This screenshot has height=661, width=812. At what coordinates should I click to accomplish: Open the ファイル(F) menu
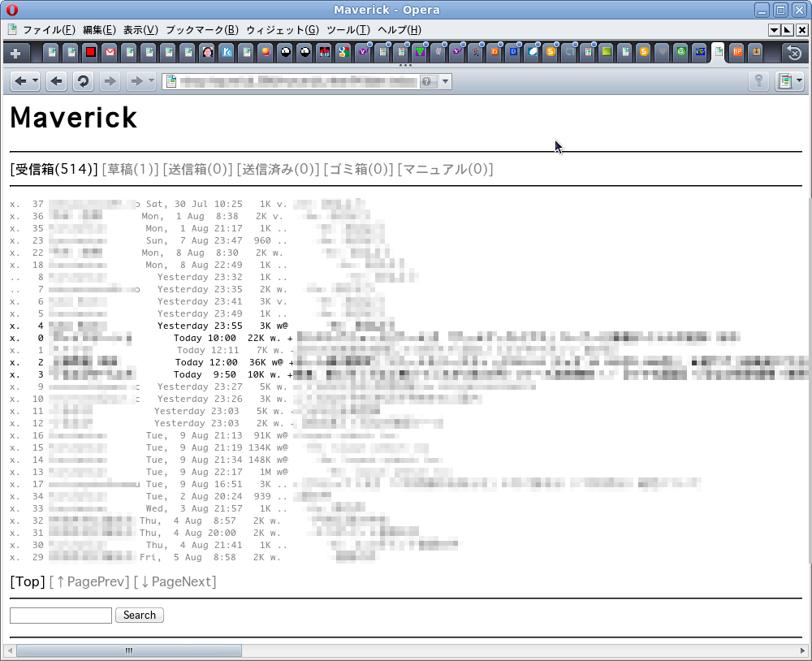[x=48, y=30]
